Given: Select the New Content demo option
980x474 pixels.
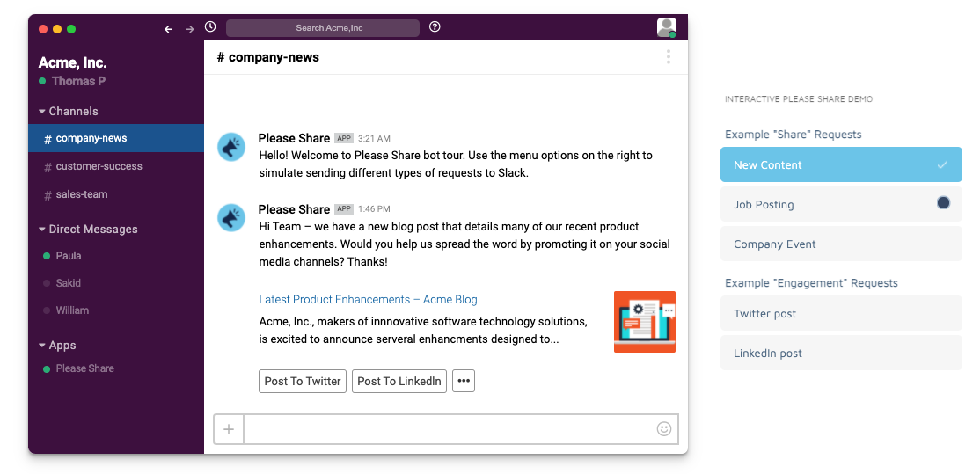Looking at the screenshot, I should 841,164.
